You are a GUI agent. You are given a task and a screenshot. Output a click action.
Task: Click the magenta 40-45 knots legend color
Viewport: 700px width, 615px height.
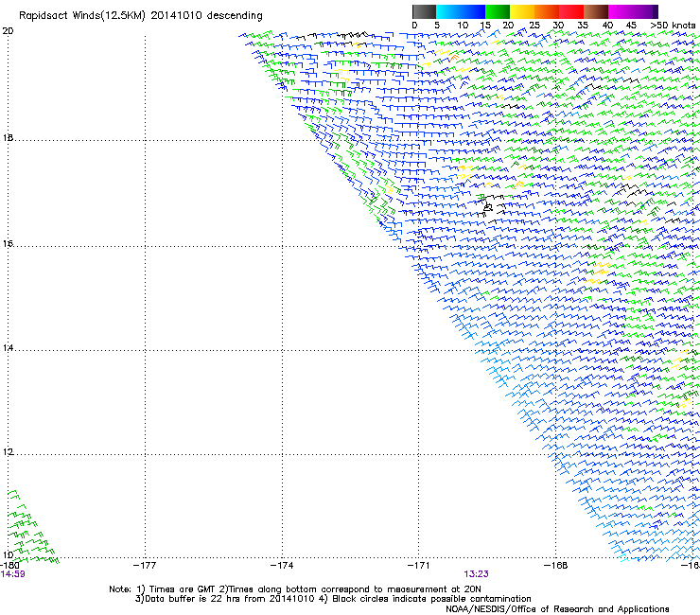(621, 11)
